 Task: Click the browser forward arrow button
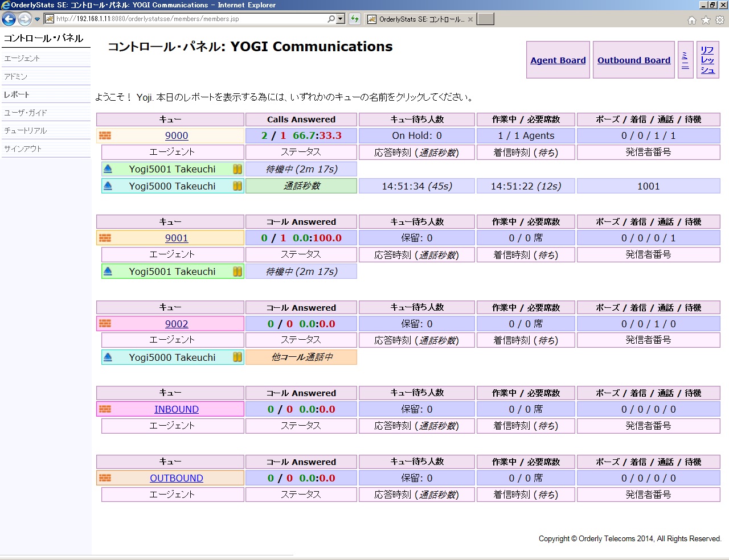coord(24,19)
